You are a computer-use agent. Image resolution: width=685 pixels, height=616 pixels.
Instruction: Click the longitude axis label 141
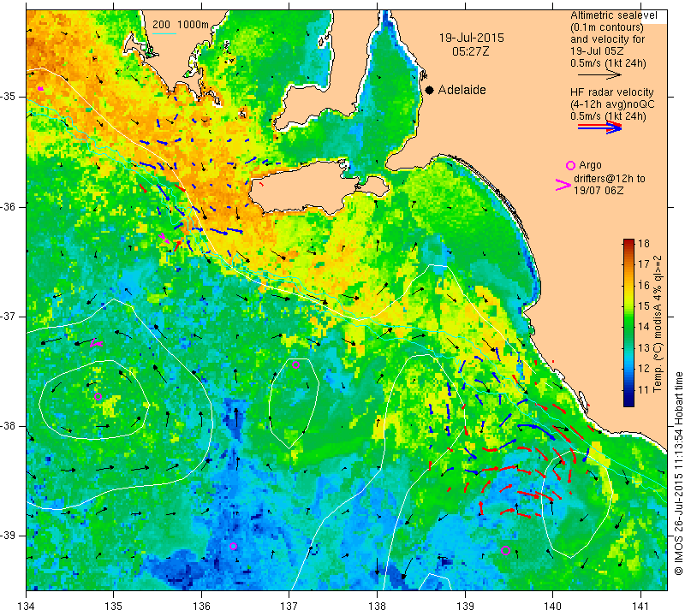coord(640,607)
